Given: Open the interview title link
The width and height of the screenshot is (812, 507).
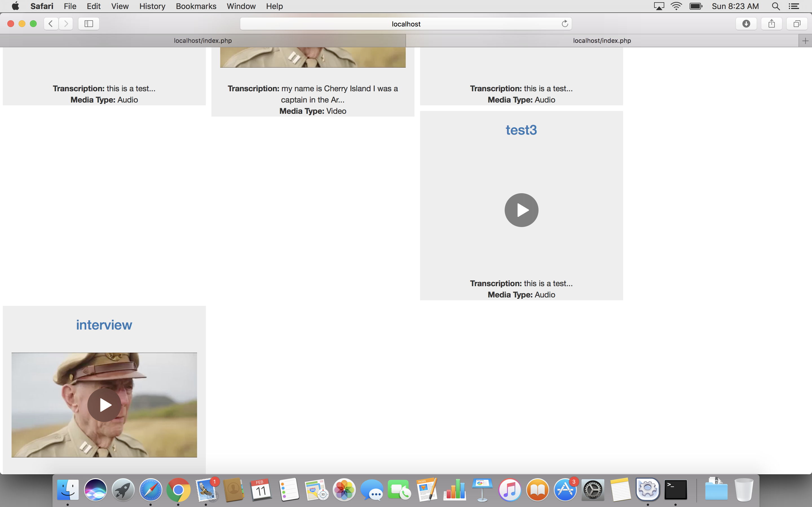Looking at the screenshot, I should tap(104, 325).
